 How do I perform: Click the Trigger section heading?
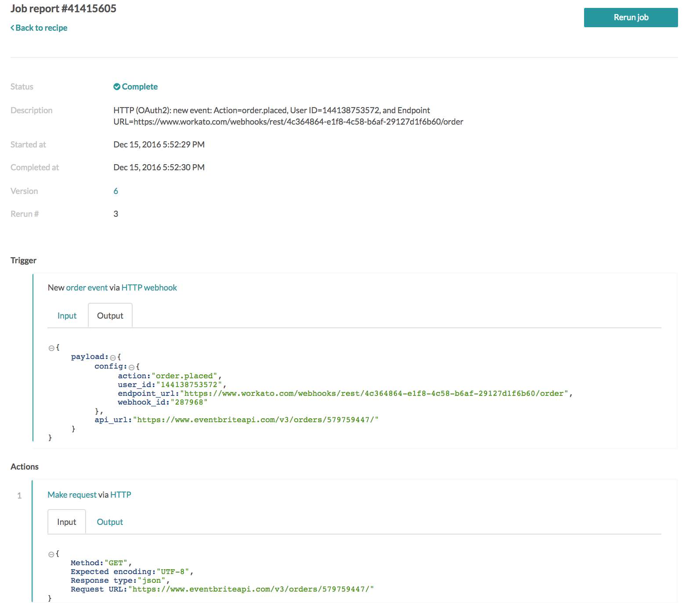coord(23,260)
